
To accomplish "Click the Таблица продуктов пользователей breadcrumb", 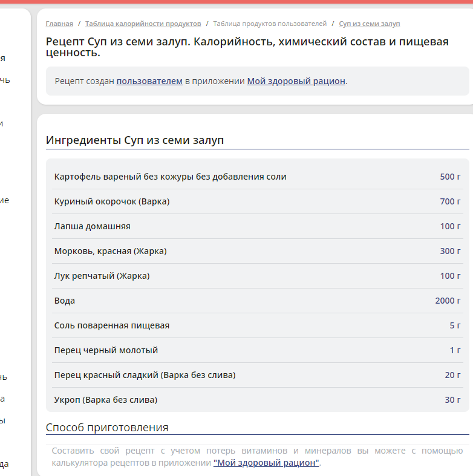I will pyautogui.click(x=270, y=24).
